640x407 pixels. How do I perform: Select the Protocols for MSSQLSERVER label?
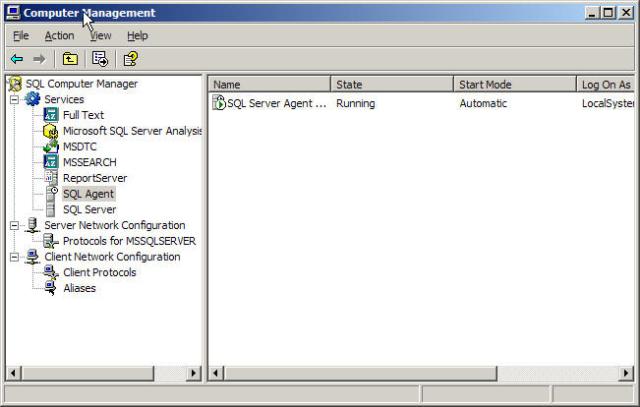[129, 241]
